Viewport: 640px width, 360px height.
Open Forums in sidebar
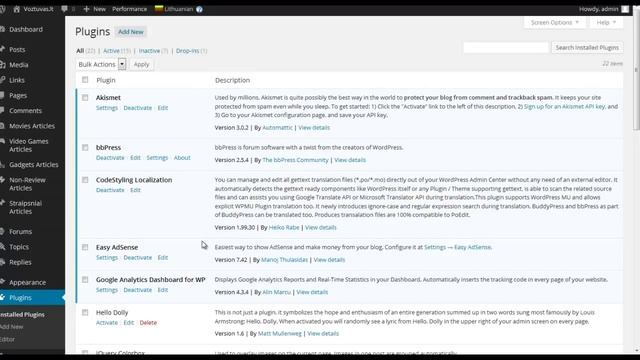point(20,232)
